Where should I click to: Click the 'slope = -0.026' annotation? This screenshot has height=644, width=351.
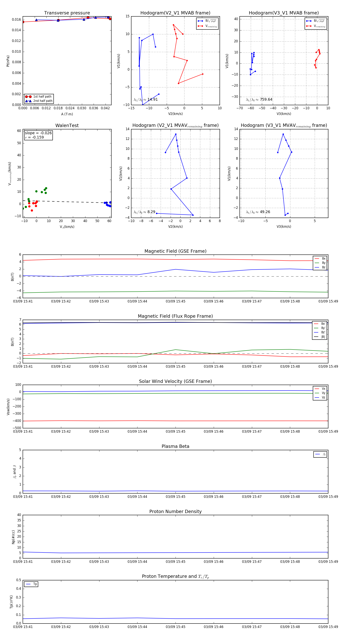(38, 133)
